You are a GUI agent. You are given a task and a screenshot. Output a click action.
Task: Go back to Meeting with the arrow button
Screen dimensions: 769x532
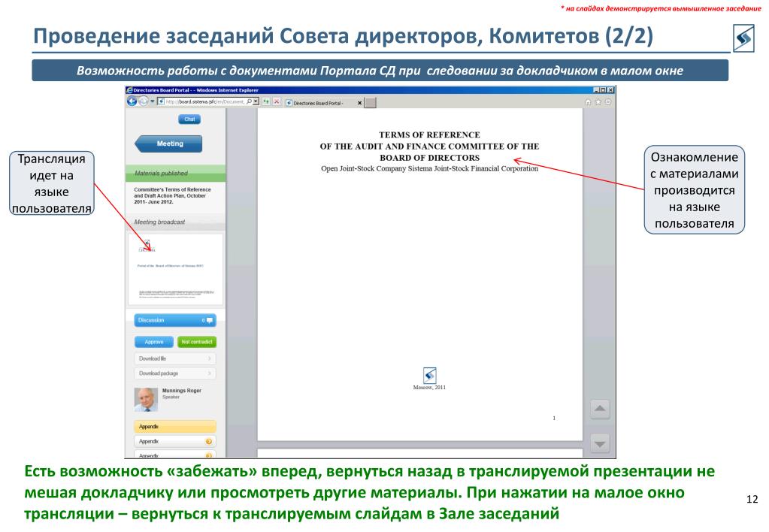pyautogui.click(x=168, y=144)
